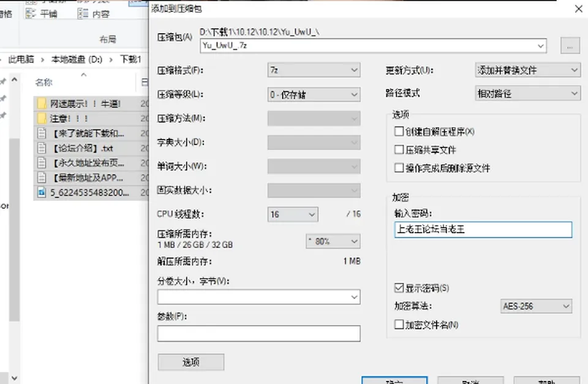588x384 pixels.
Task: Enable 加密文件名 checkbox
Action: coord(399,325)
